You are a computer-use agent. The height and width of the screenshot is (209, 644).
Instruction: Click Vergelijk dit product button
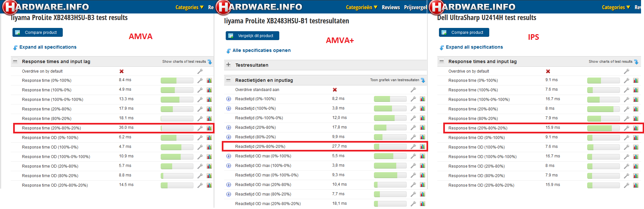pyautogui.click(x=252, y=36)
